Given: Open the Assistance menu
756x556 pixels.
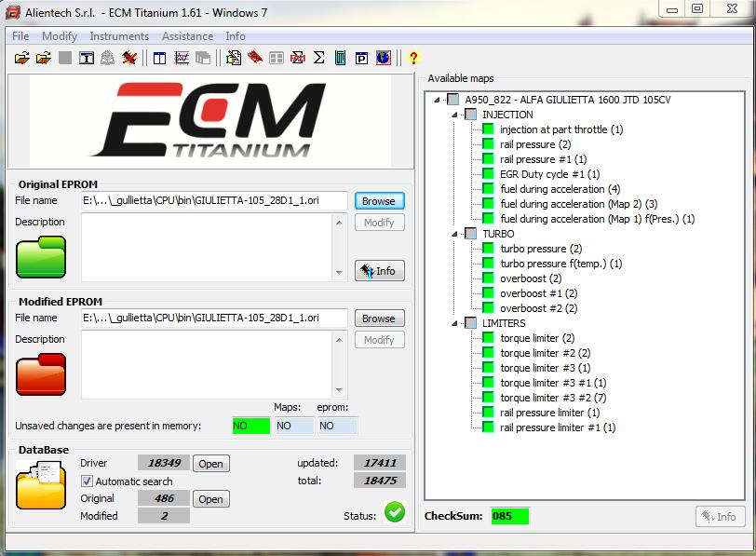Looking at the screenshot, I should [187, 36].
